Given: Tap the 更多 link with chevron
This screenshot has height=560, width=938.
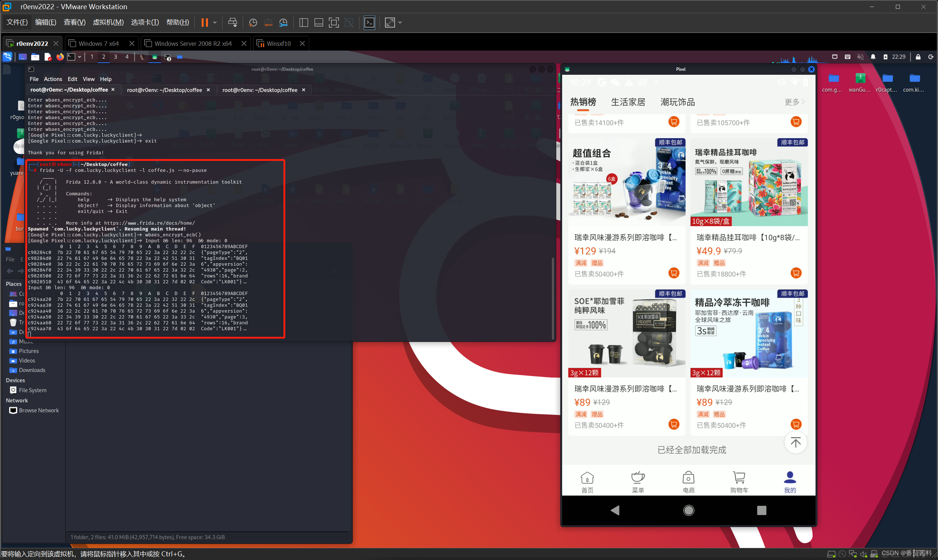Looking at the screenshot, I should (x=795, y=102).
